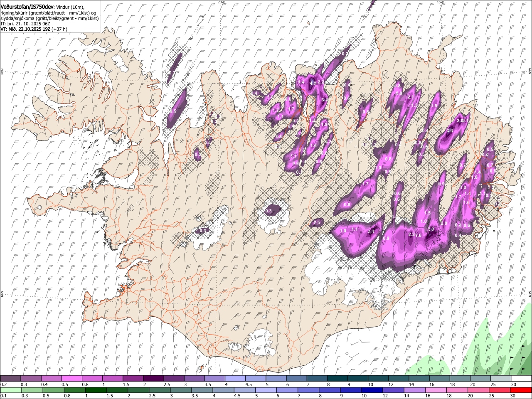Pick the darkest green 1 rain legend swatch

pos(96,390)
